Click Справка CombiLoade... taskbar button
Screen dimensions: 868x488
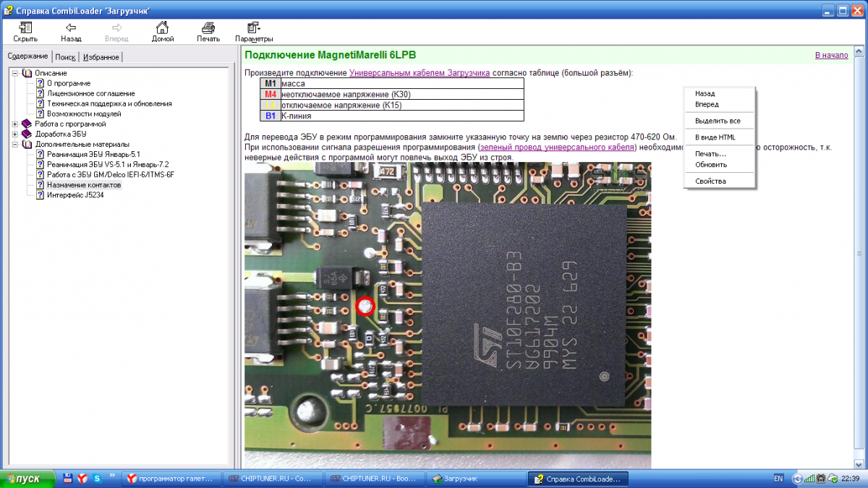(x=578, y=479)
